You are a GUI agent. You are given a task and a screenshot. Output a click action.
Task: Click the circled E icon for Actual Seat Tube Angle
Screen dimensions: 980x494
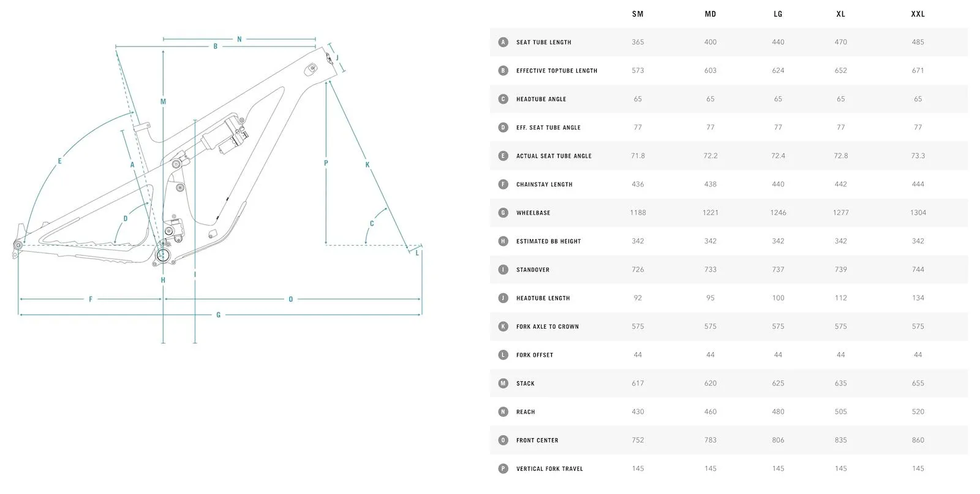[x=503, y=156]
